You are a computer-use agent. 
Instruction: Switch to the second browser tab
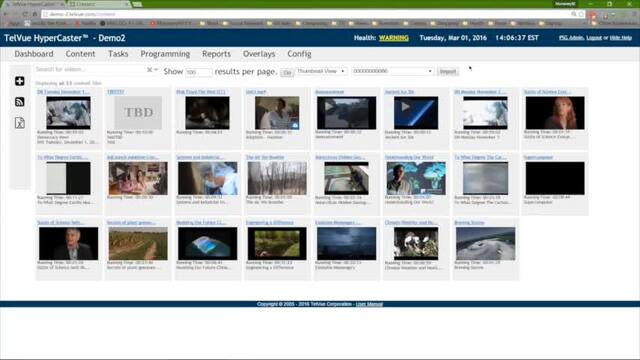click(x=98, y=4)
